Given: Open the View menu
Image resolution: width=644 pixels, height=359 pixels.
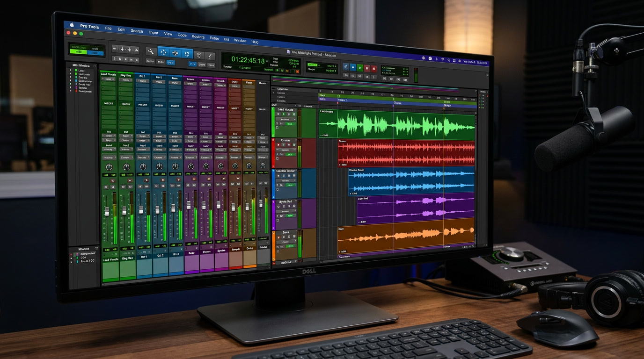Looking at the screenshot, I should (x=168, y=34).
